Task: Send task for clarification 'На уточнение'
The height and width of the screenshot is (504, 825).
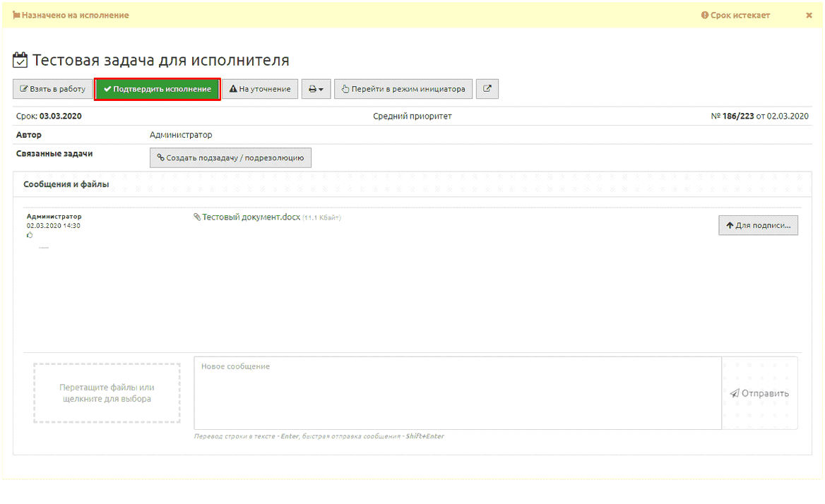Action: click(x=260, y=90)
